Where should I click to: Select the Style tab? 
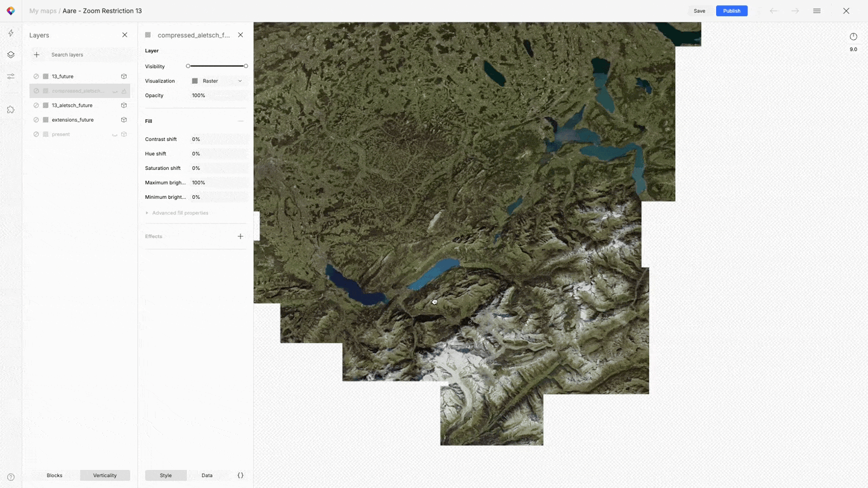point(166,475)
